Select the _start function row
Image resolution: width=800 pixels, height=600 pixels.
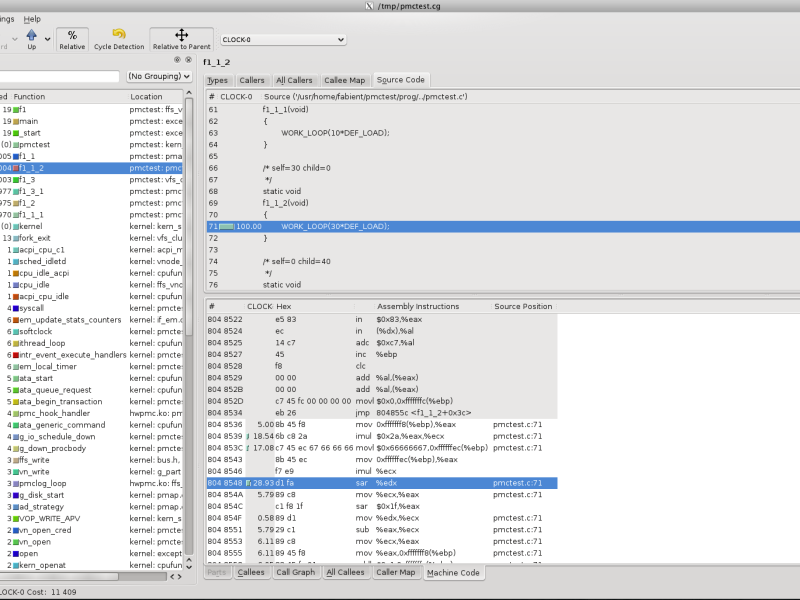(x=91, y=133)
